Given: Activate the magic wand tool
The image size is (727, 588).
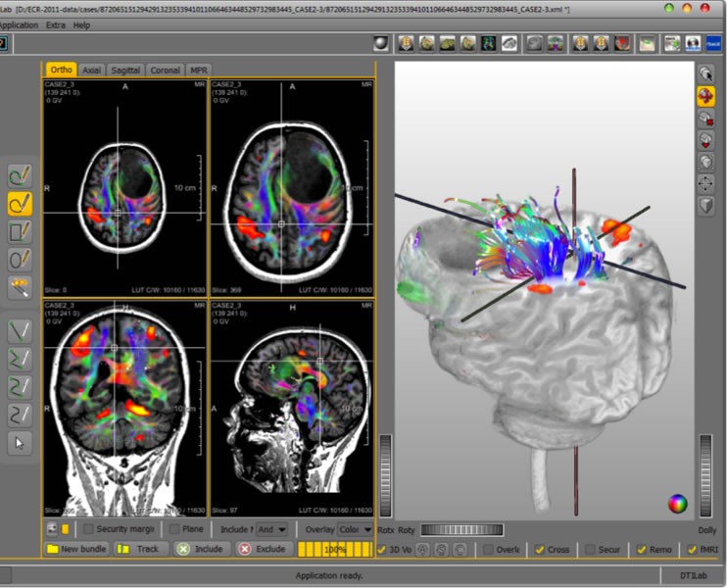Looking at the screenshot, I should click(x=20, y=287).
